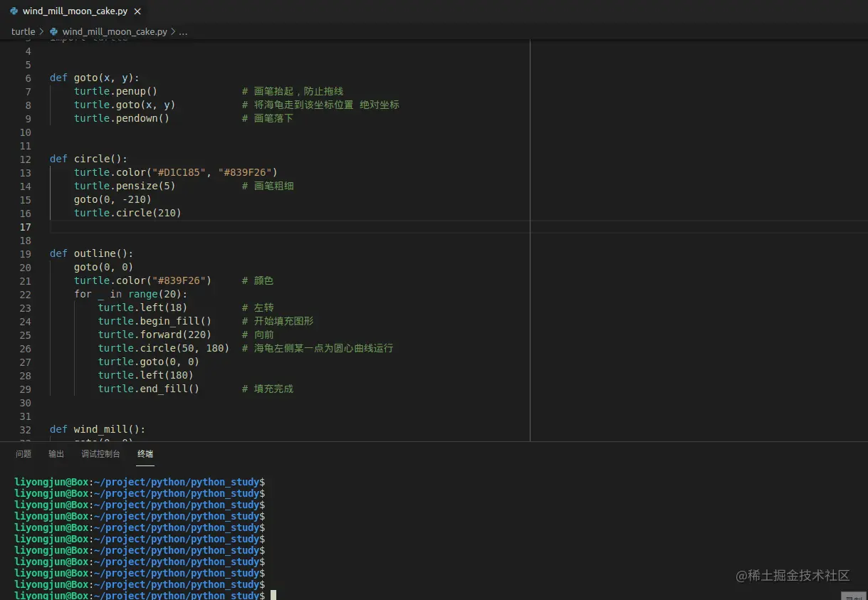Click the code 'turtle.pendown()'
This screenshot has height=600, width=868.
[x=122, y=118]
